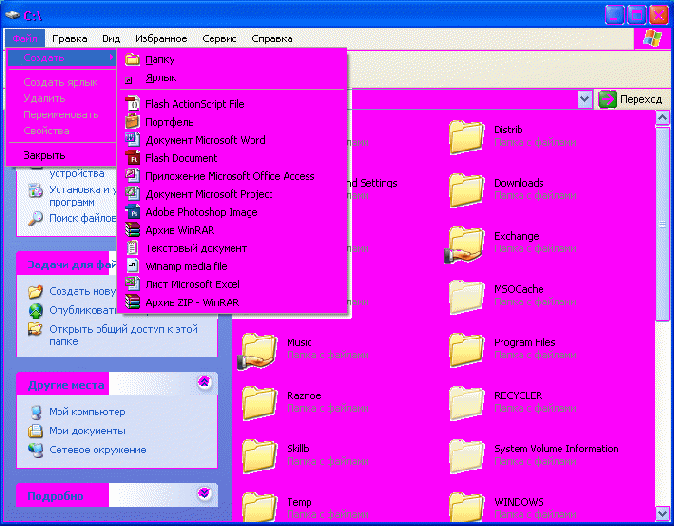Image resolution: width=674 pixels, height=526 pixels.
Task: Choose the Архив ZIP - WinRAR icon
Action: 132,303
